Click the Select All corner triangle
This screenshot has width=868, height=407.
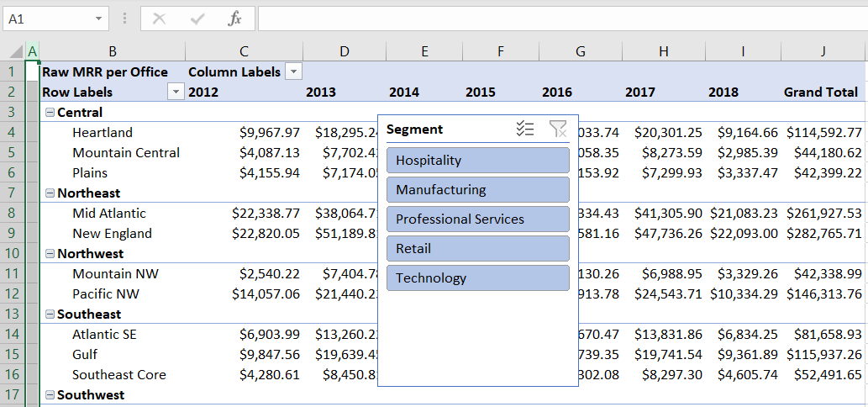17,52
